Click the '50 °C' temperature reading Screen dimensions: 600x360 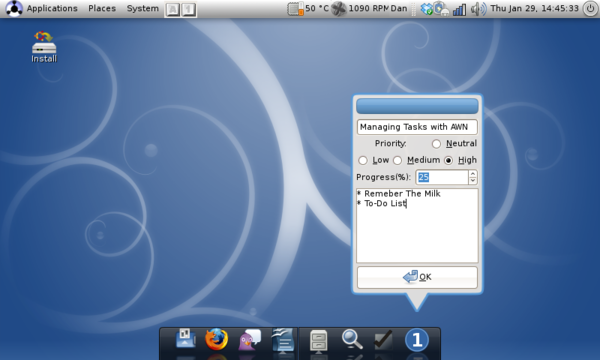(x=317, y=8)
